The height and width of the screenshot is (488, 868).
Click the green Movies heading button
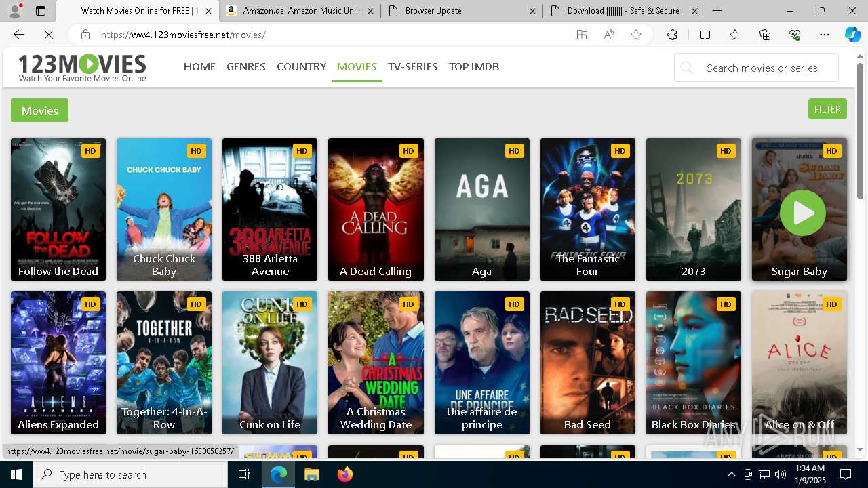39,110
